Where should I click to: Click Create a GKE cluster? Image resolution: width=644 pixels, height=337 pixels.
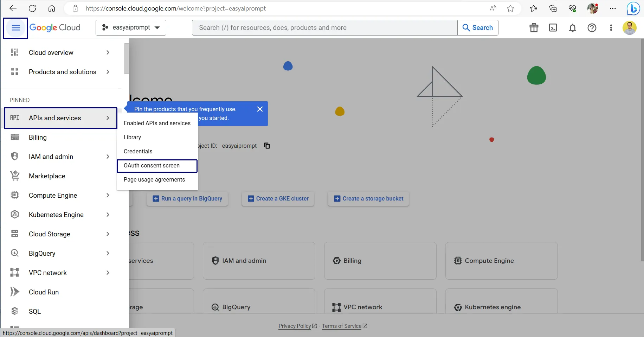click(278, 198)
